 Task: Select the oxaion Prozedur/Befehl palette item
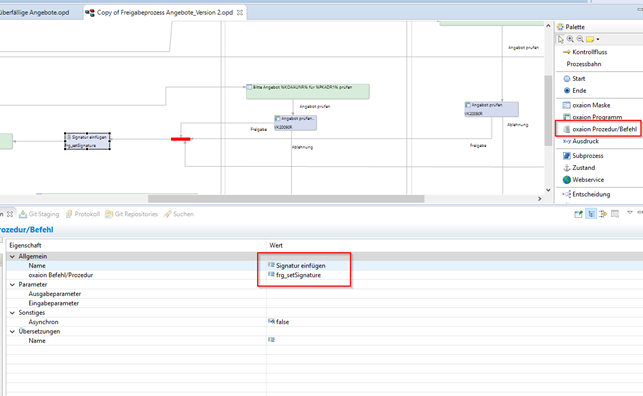600,129
